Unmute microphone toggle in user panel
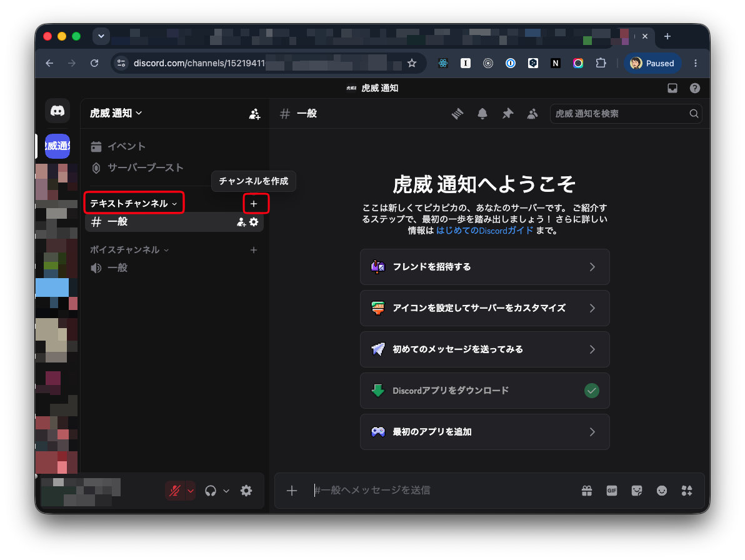 (175, 491)
